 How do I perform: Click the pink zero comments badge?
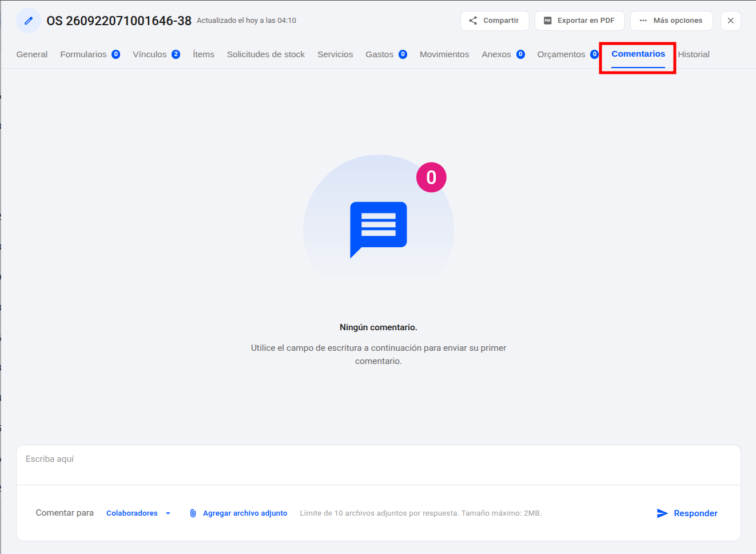[x=431, y=177]
